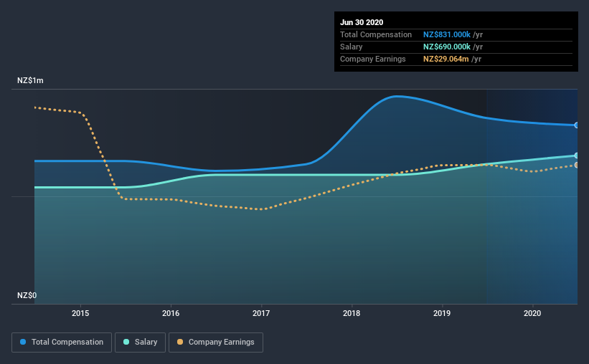The height and width of the screenshot is (364, 589).
Task: Click the 2016 x-axis label
Action: [x=171, y=313]
